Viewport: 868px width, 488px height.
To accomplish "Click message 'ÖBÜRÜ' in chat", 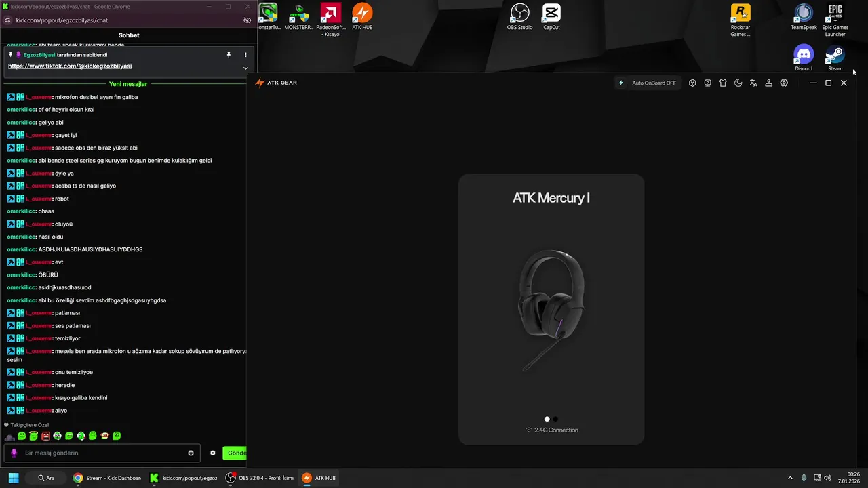I will pyautogui.click(x=48, y=275).
